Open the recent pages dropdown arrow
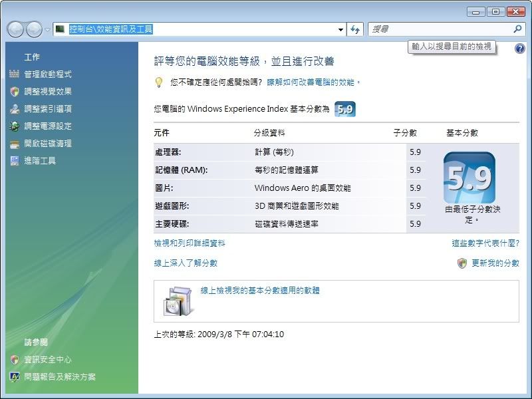This screenshot has height=399, width=532. pos(47,29)
